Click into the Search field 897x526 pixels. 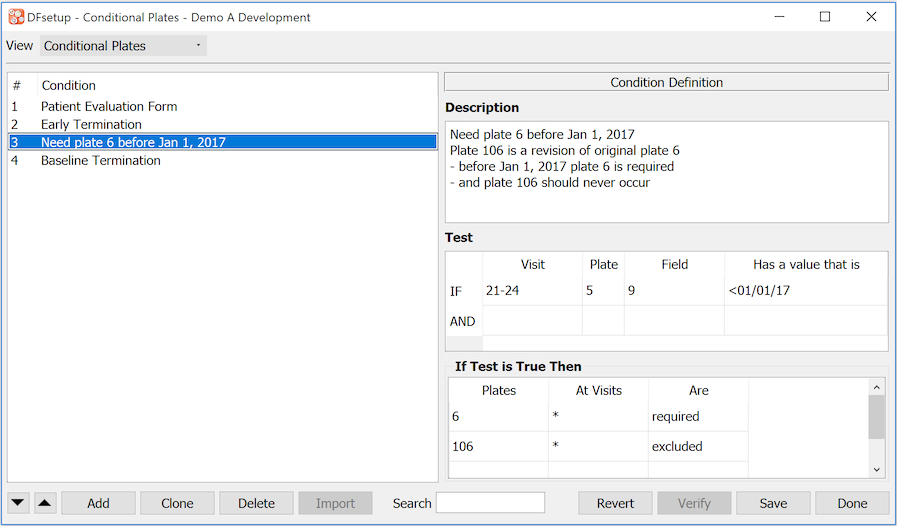pyautogui.click(x=490, y=503)
